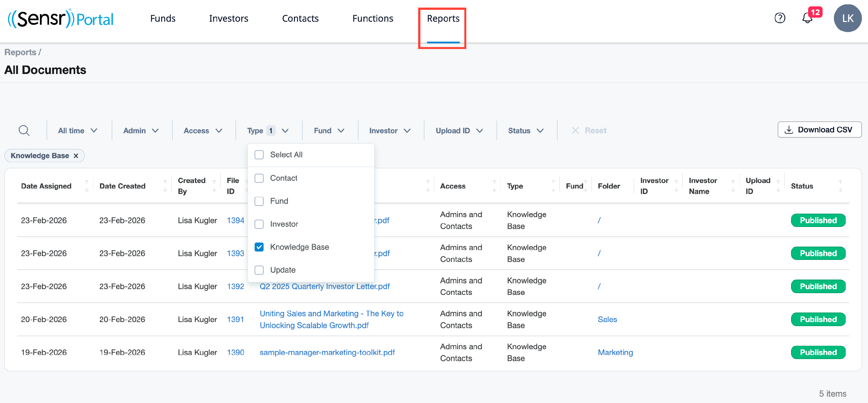Open the Upload ID filter dropdown
Image resolution: width=868 pixels, height=403 pixels.
pyautogui.click(x=459, y=130)
